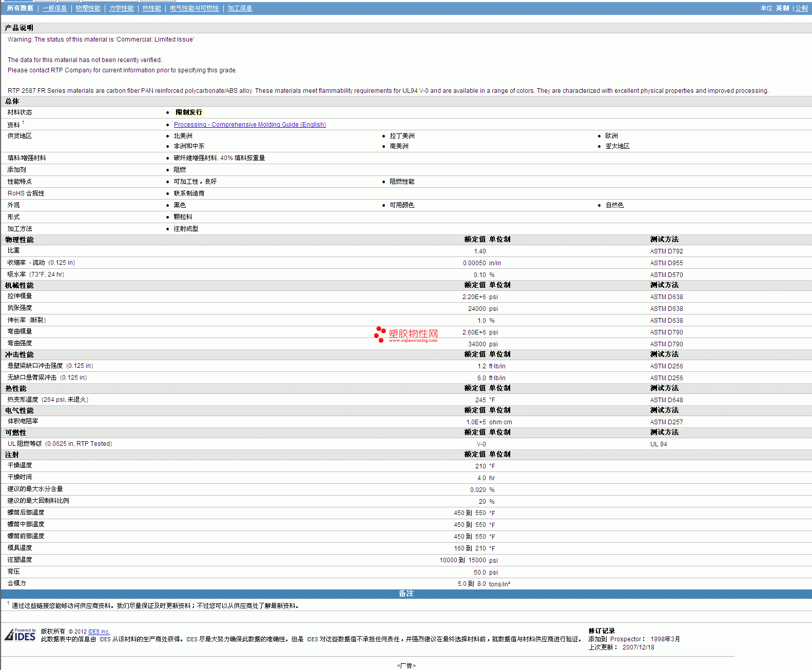
Task: Open the Processing Comprehensive Molding Guide link
Action: pyautogui.click(x=249, y=125)
